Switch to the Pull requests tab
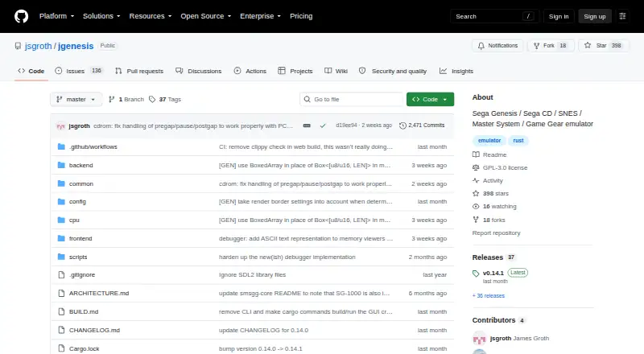Viewport: 644px width, 354px height. (x=139, y=71)
